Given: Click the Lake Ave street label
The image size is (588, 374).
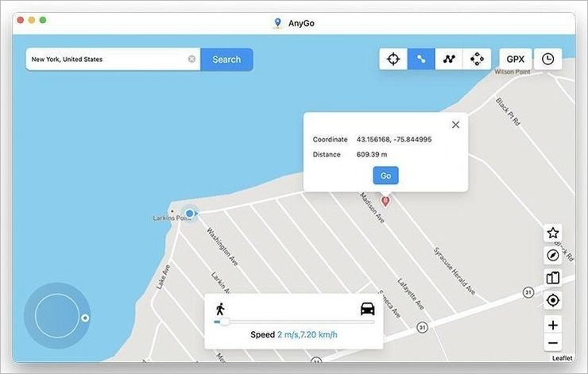Looking at the screenshot, I should [163, 277].
